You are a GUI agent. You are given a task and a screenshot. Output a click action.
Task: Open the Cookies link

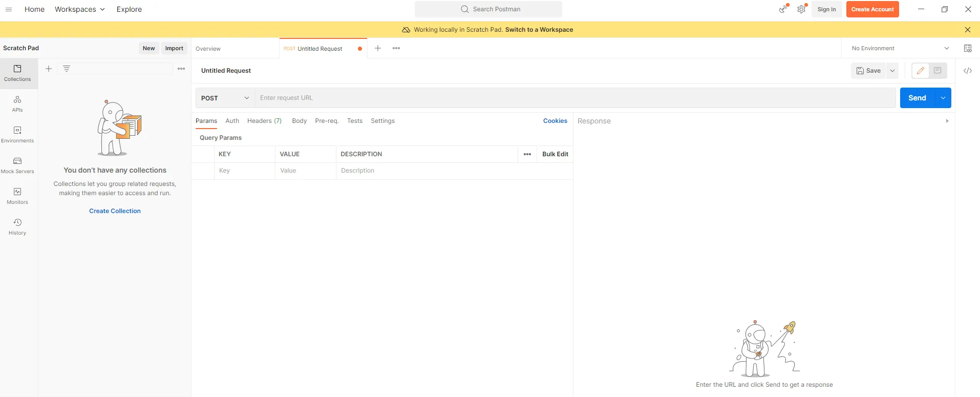(555, 121)
